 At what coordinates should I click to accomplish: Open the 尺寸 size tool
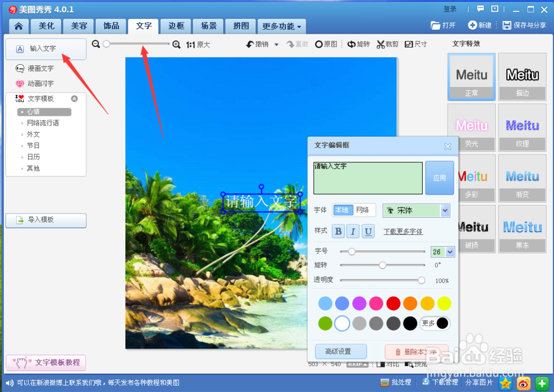click(416, 44)
